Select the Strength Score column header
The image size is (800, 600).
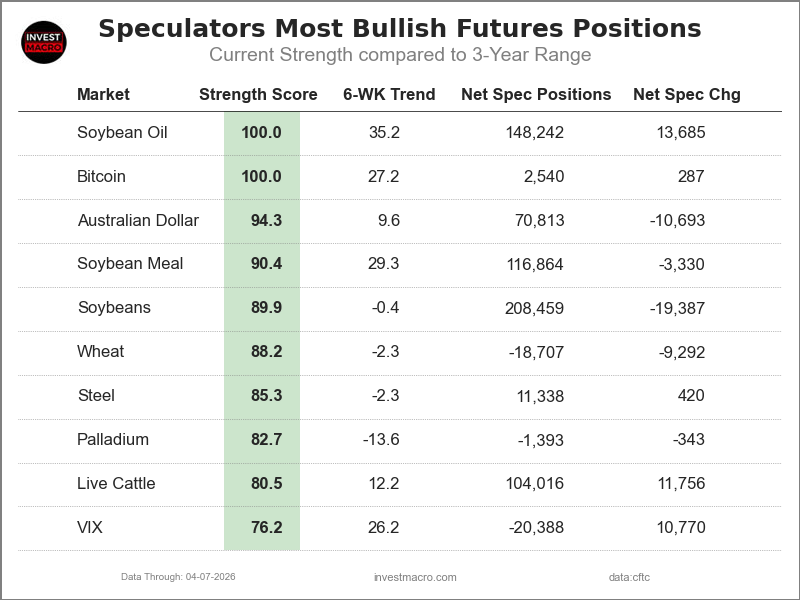[x=258, y=95]
